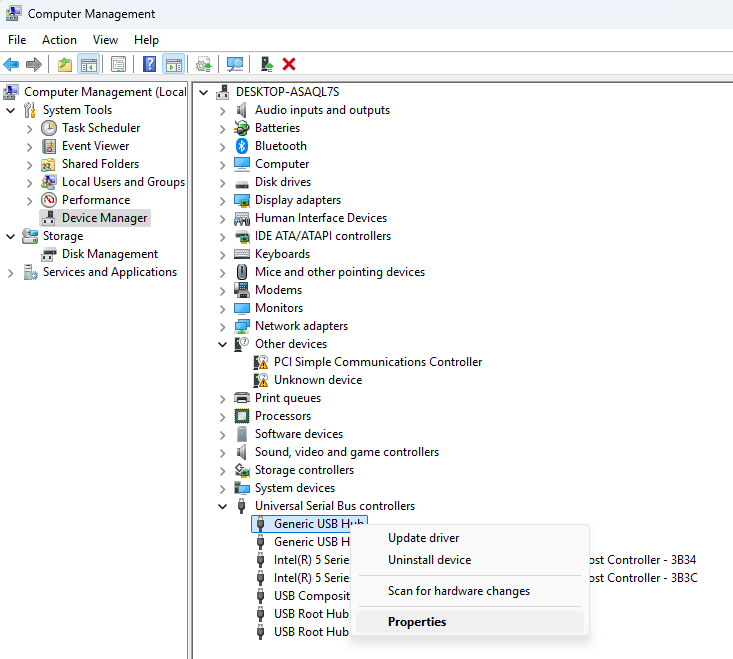Screen dimensions: 733x659
Task: Click the Keyboards category icon
Action: (242, 254)
